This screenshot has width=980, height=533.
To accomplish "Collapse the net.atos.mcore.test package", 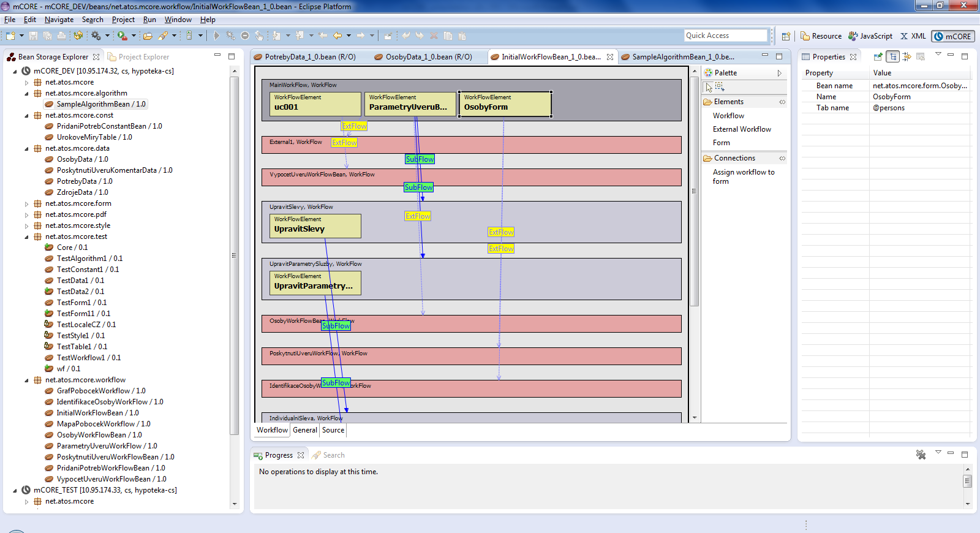I will click(26, 236).
